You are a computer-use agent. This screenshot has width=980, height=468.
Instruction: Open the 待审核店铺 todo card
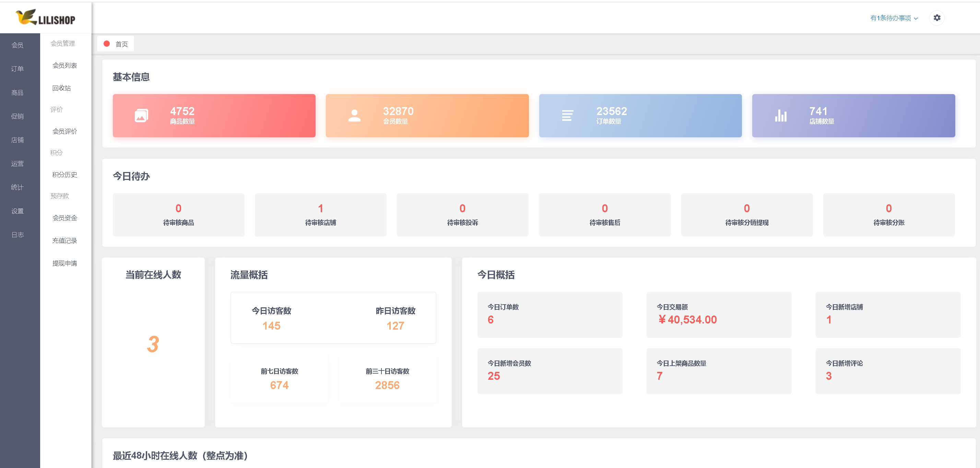coord(321,215)
